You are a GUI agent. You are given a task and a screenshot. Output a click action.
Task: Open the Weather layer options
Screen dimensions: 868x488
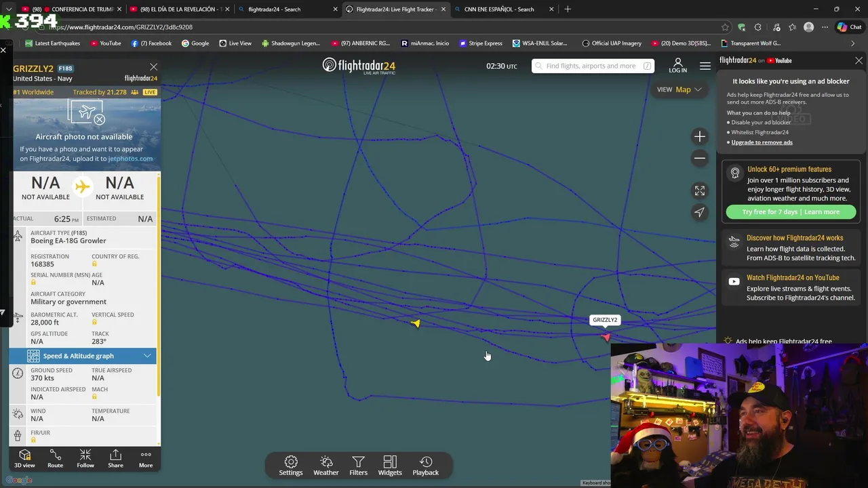tap(325, 466)
